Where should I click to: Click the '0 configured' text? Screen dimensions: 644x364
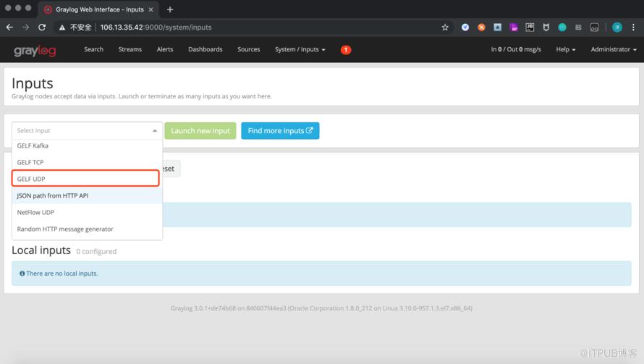click(96, 251)
